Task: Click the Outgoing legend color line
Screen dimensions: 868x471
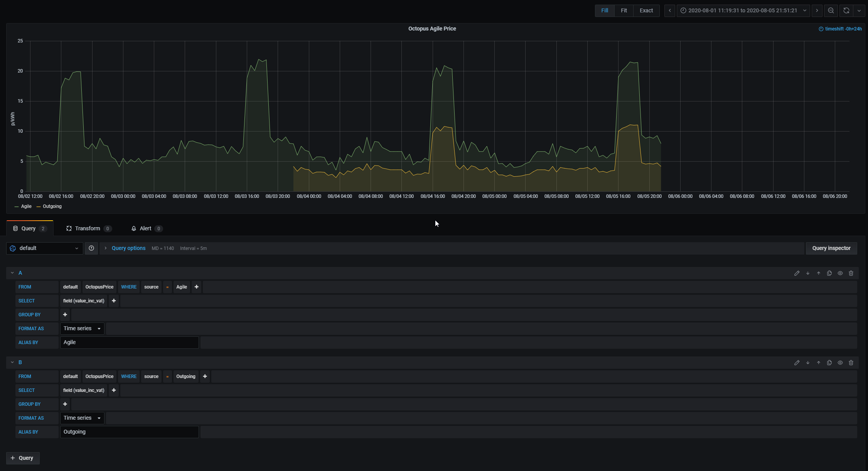Action: pos(39,207)
